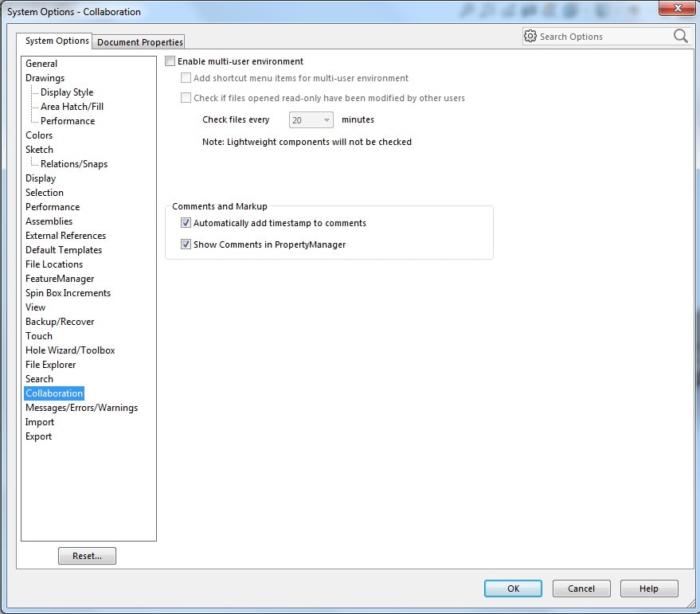Select General in the options tree

point(41,64)
